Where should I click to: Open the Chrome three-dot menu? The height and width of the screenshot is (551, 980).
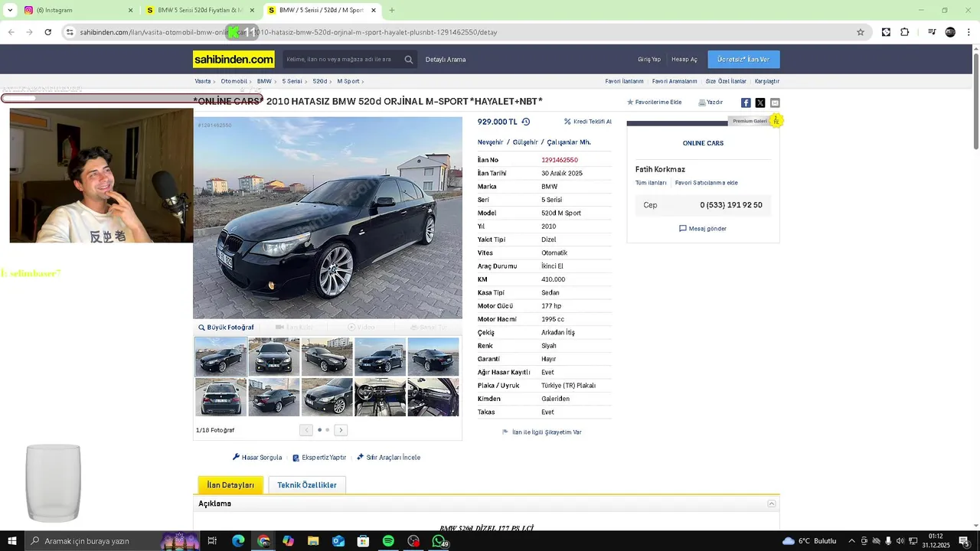[969, 32]
